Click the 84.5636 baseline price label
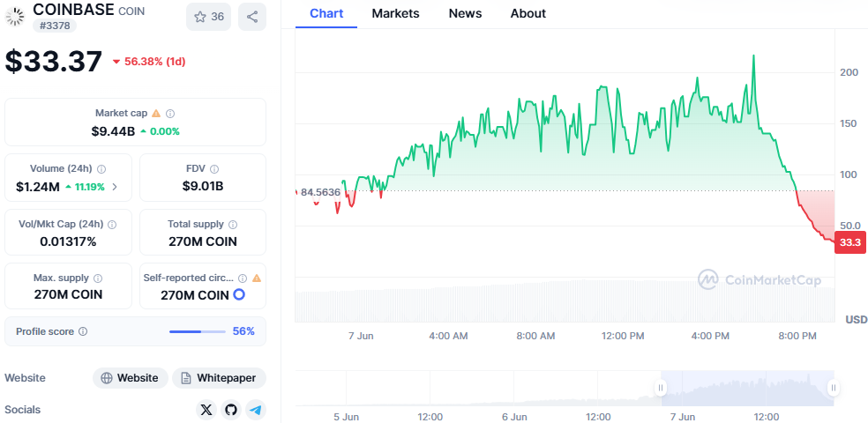 click(320, 192)
